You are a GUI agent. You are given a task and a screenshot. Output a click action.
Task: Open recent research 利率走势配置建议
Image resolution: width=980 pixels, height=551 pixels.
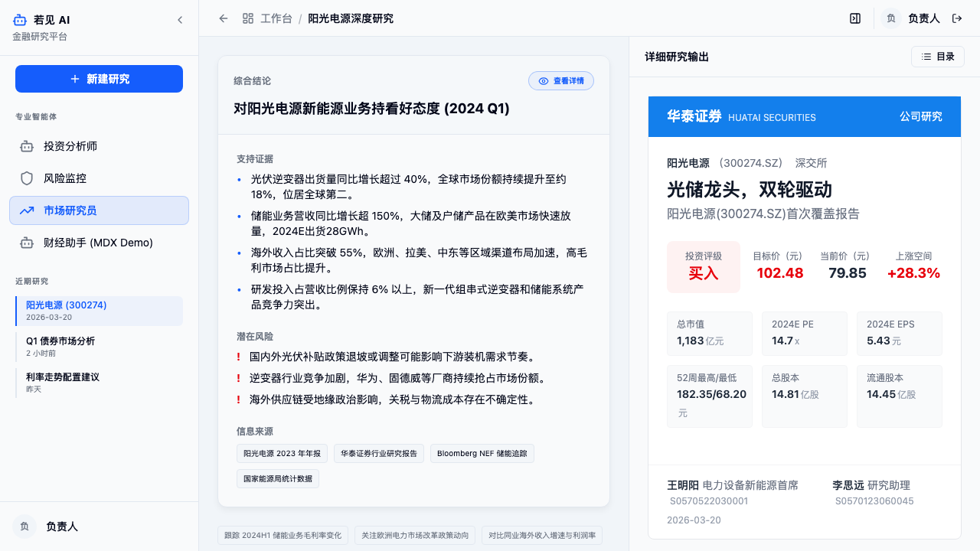coord(99,383)
